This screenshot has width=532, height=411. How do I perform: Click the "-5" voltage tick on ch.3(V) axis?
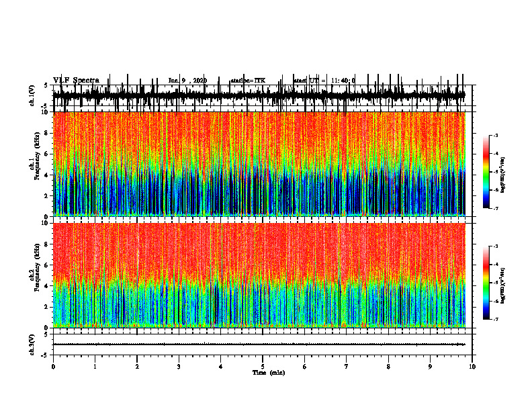click(46, 355)
